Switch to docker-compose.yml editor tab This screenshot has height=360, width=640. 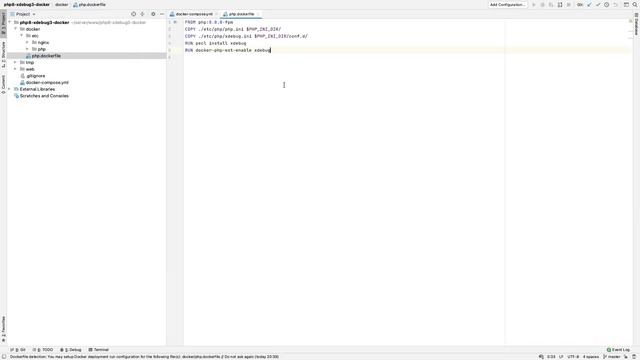pos(194,14)
